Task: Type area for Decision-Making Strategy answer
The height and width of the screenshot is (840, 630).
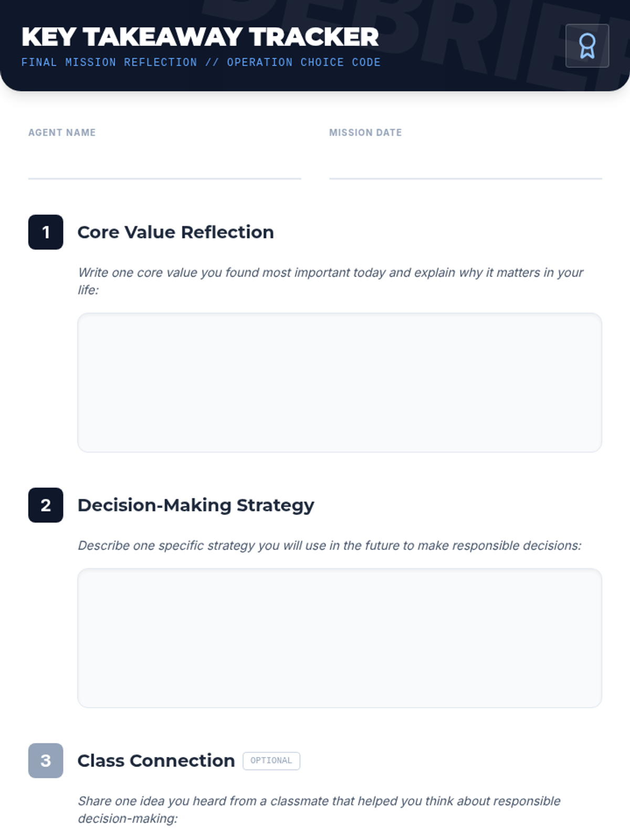Action: pos(339,637)
